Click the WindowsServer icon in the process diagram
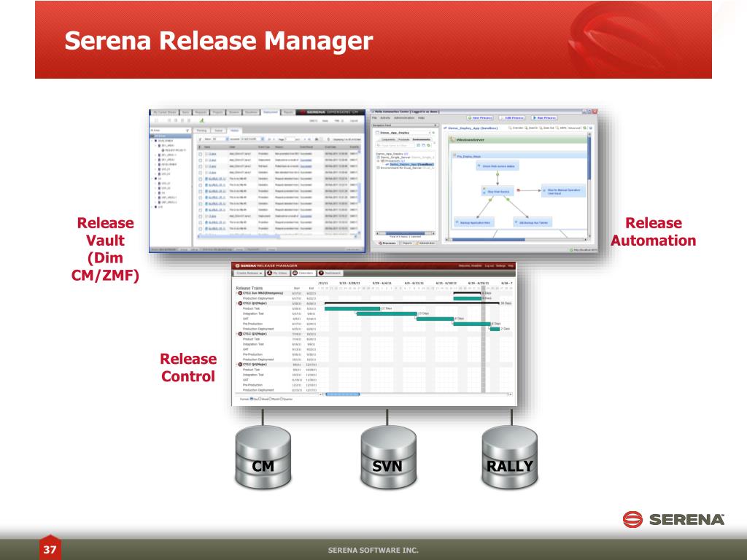The width and height of the screenshot is (747, 560). tap(452, 139)
